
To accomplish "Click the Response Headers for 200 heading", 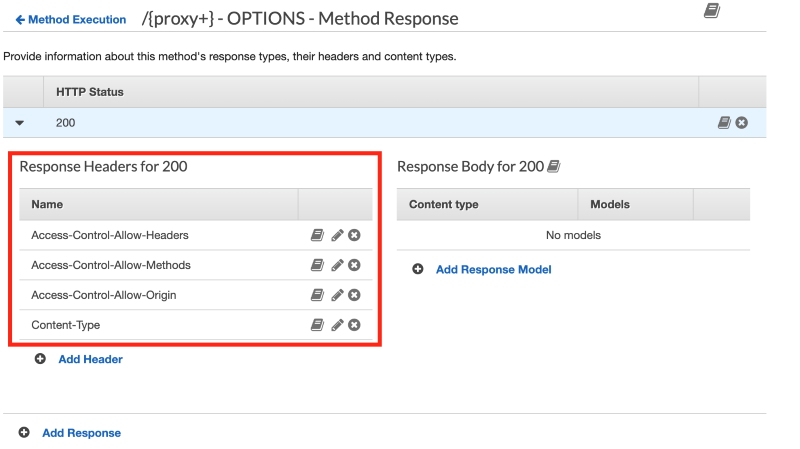I will [103, 166].
